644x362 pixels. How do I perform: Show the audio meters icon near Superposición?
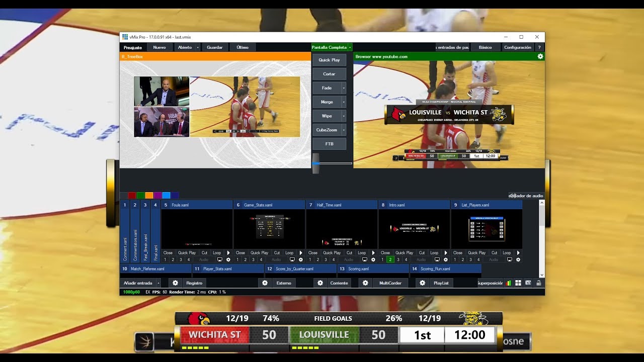pyautogui.click(x=508, y=283)
